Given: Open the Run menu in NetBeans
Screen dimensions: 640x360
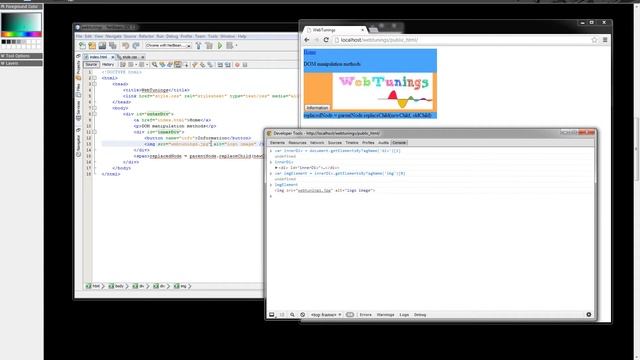Looking at the screenshot, I should (x=160, y=36).
